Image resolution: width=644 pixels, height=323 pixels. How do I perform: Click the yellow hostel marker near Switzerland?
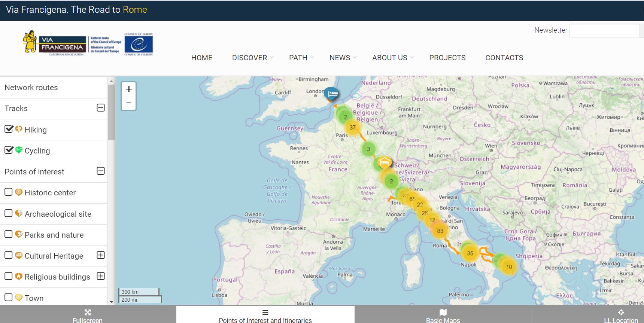[384, 162]
